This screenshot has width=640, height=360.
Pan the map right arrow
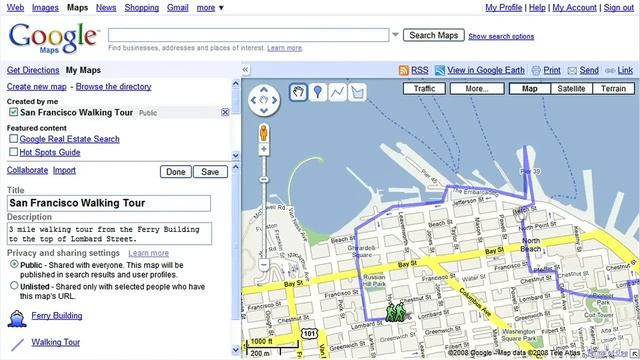[x=275, y=100]
